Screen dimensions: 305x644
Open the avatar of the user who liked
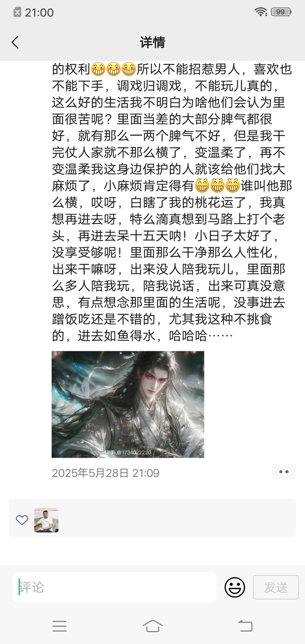tap(46, 520)
